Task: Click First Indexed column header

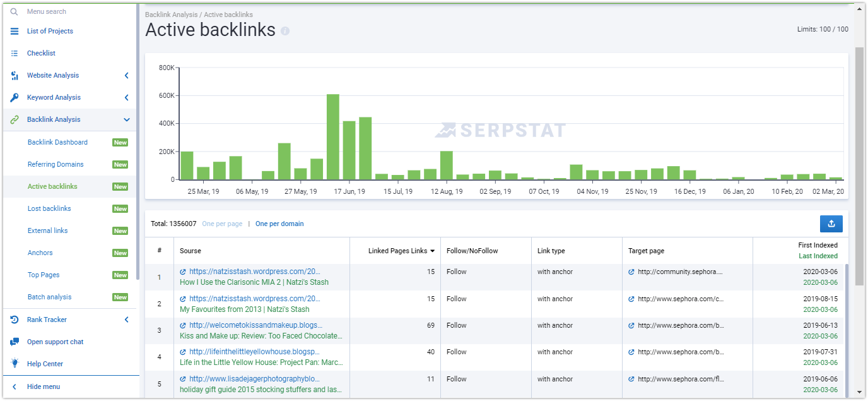Action: pos(818,245)
